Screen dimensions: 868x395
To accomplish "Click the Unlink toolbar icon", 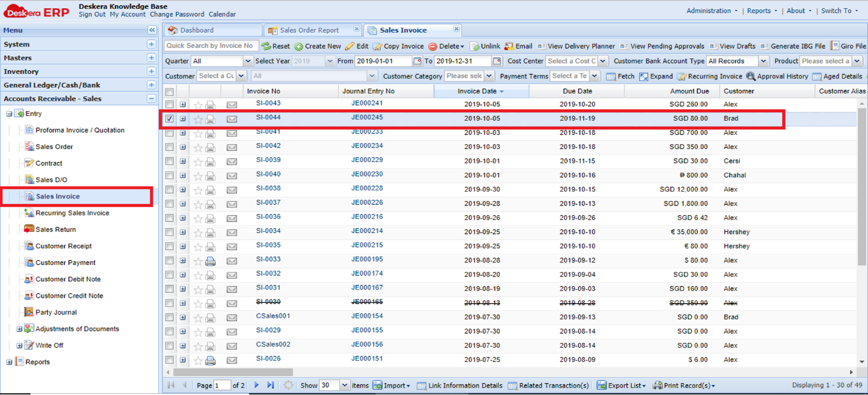I will tap(475, 46).
